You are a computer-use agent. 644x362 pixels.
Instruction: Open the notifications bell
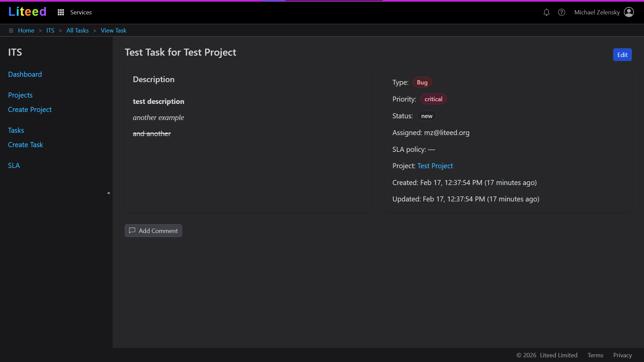pyautogui.click(x=546, y=12)
